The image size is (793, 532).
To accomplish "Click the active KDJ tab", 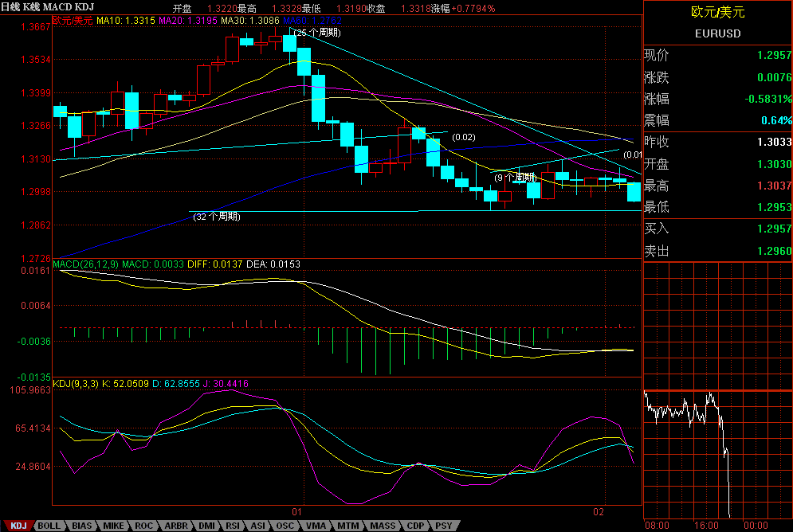I will pyautogui.click(x=19, y=526).
